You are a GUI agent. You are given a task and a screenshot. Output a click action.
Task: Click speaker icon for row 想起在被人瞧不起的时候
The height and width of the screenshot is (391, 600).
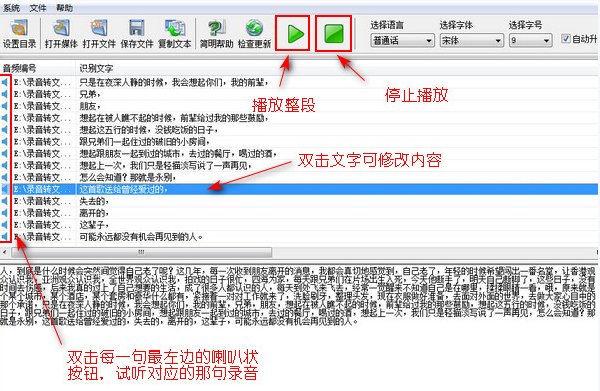(x=5, y=118)
